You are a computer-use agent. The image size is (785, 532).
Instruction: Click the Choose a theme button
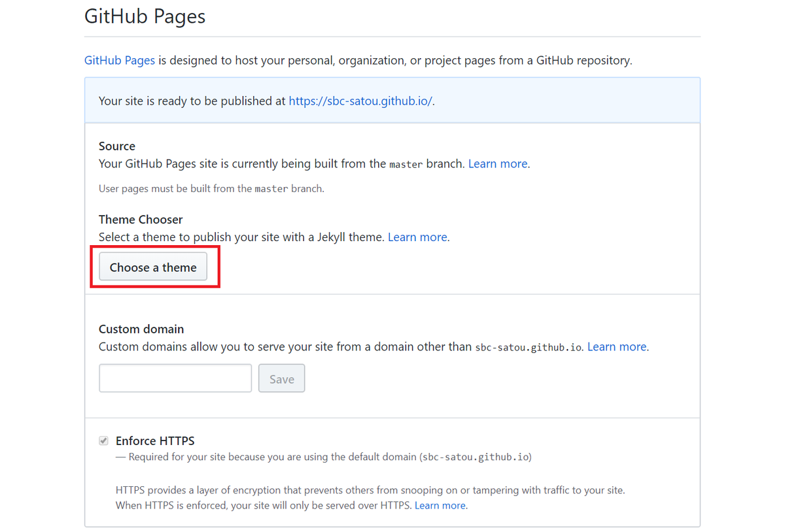click(x=153, y=267)
